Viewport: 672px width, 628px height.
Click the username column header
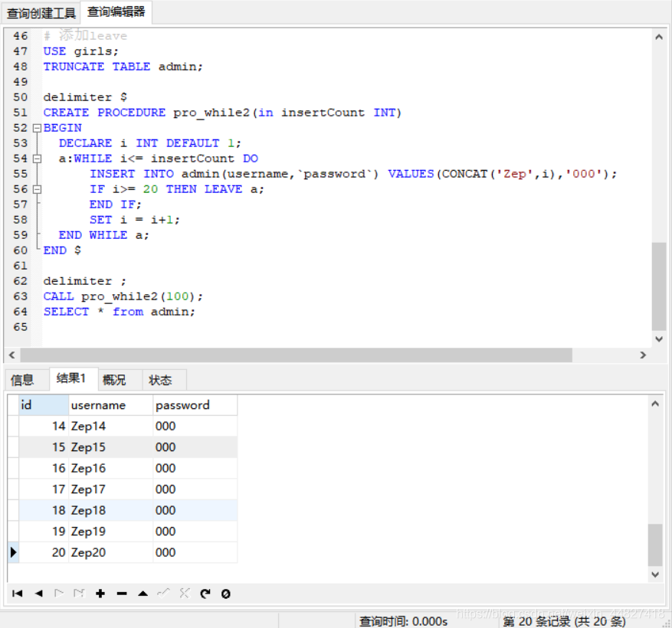110,405
